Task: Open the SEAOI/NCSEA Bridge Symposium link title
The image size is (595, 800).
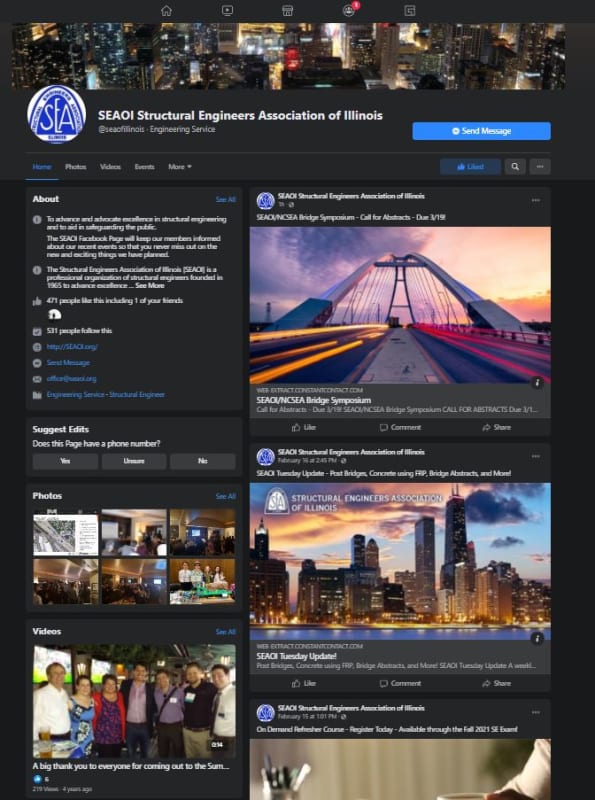Action: [313, 400]
